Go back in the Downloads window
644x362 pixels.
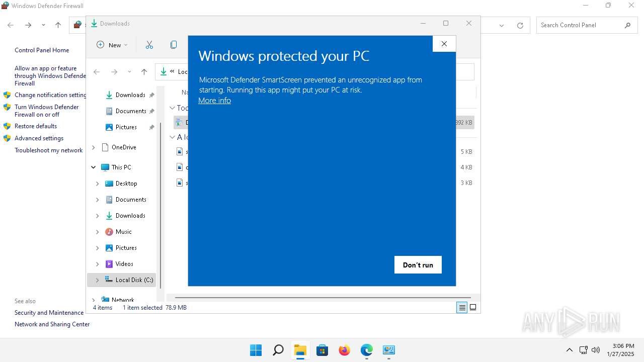[97, 72]
